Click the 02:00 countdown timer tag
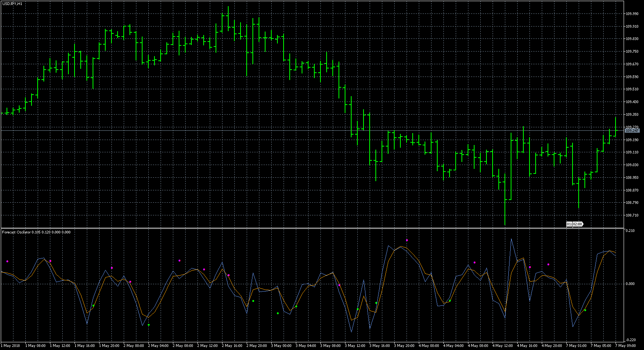644x350 pixels. point(578,224)
